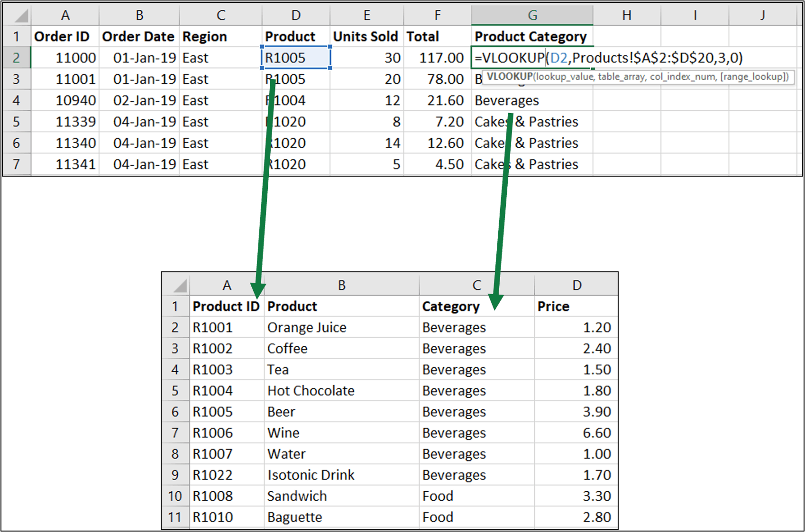Select column E header in the top sheet
This screenshot has width=805, height=532.
366,15
